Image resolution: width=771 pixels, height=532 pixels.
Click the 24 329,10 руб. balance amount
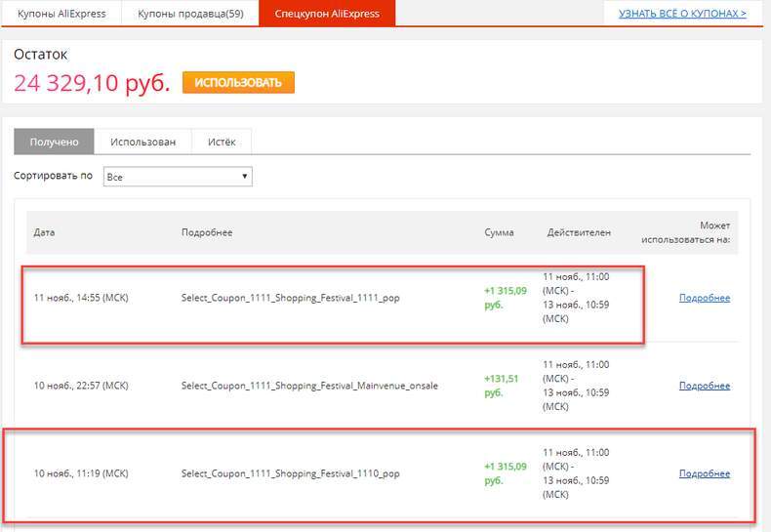click(92, 83)
